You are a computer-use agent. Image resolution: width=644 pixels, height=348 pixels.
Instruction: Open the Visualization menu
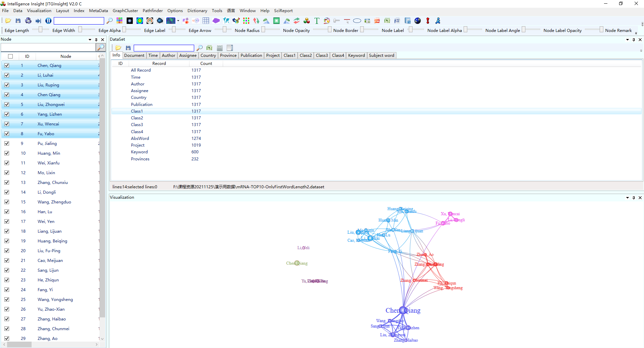[x=39, y=11]
